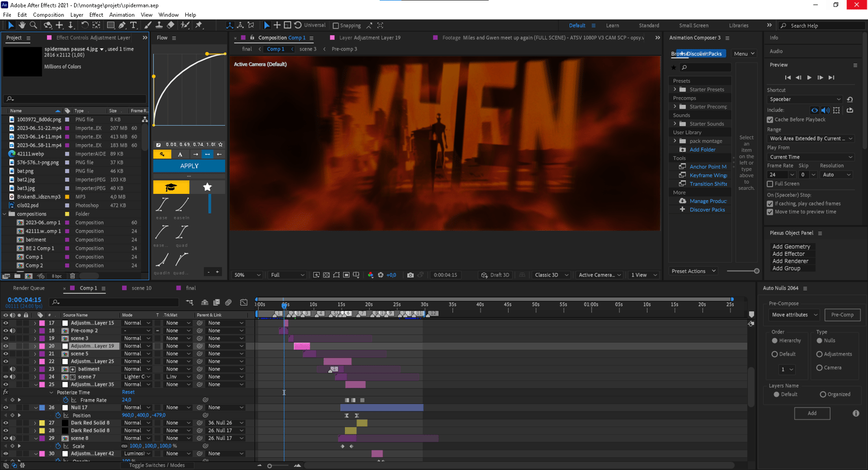Reset exposure in the viewer footer
Image resolution: width=868 pixels, height=470 pixels.
[380, 275]
